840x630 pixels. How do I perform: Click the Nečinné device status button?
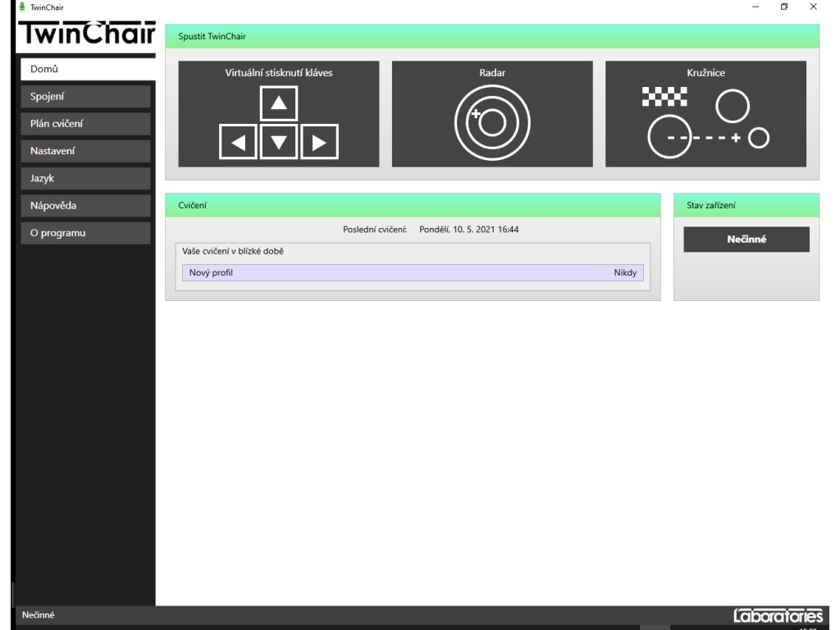click(x=746, y=240)
